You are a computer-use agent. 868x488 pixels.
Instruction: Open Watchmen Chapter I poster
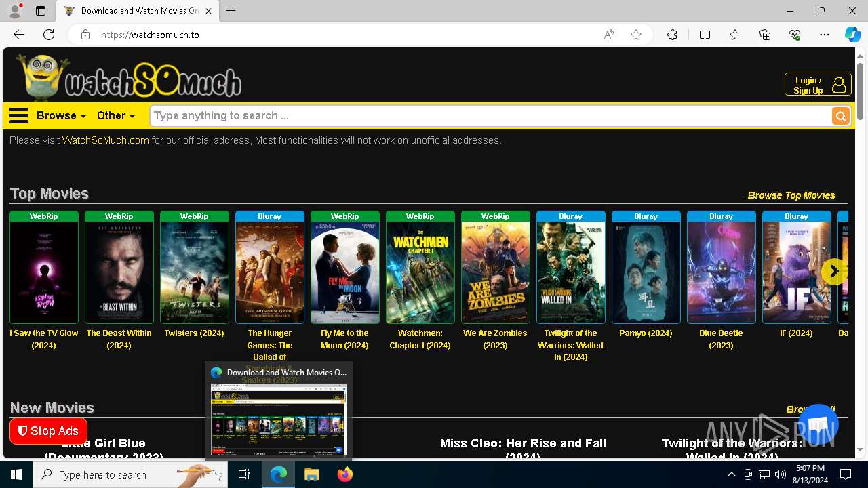click(x=420, y=272)
